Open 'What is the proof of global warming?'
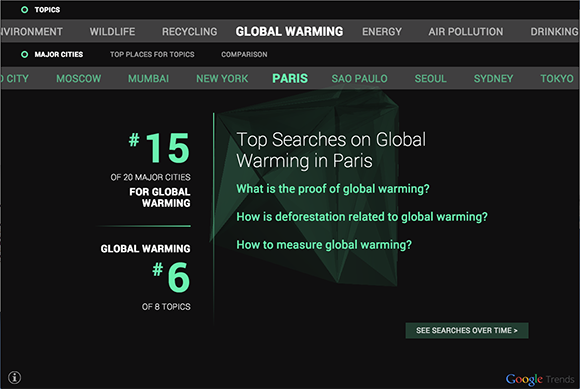Viewport: 580px width, 389px height. click(333, 189)
